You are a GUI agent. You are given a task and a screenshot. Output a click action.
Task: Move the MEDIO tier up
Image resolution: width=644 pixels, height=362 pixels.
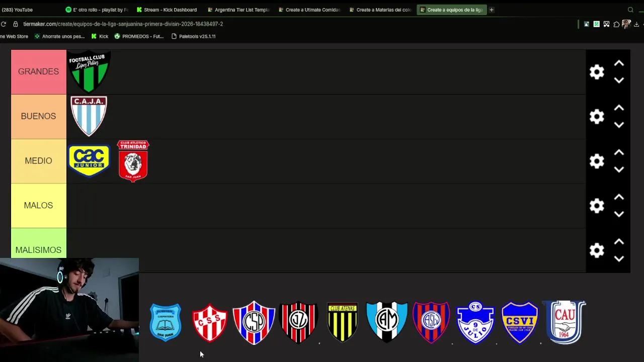point(619,153)
